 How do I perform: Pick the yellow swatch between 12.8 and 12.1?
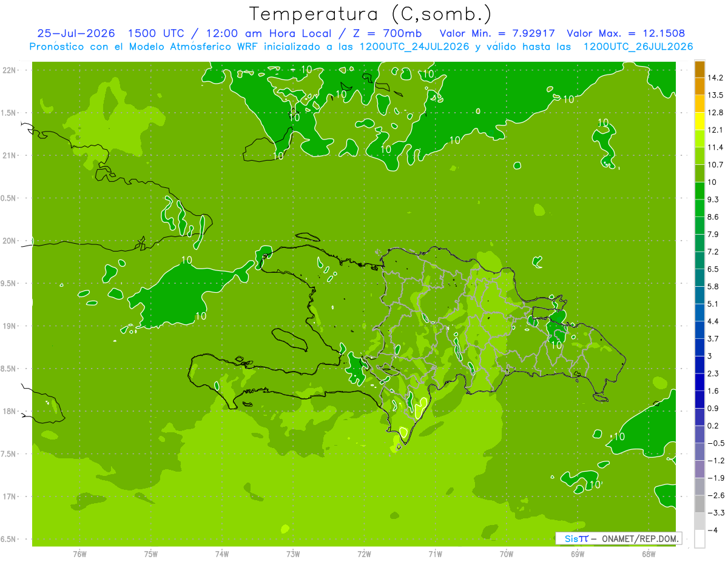(699, 121)
